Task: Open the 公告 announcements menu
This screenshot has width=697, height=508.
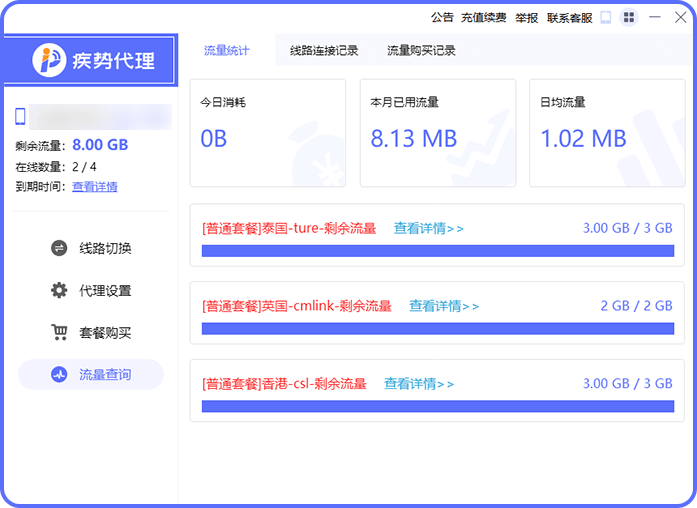Action: coord(442,17)
